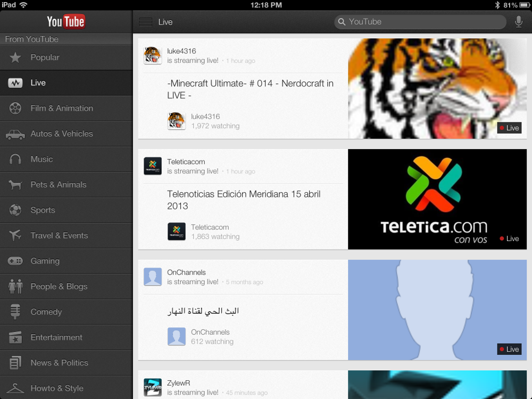Tap luke4316 channel name in card header
Viewport: 532px width, 399px height.
[181, 51]
